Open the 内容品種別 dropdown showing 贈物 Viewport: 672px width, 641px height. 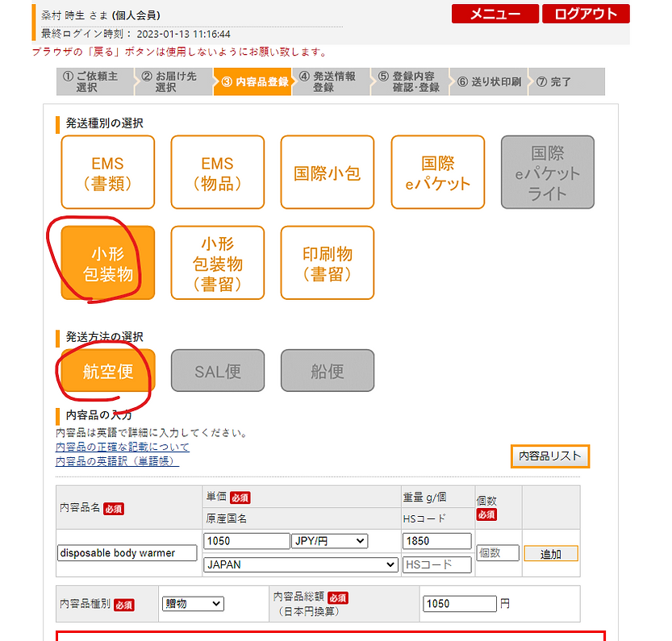193,603
